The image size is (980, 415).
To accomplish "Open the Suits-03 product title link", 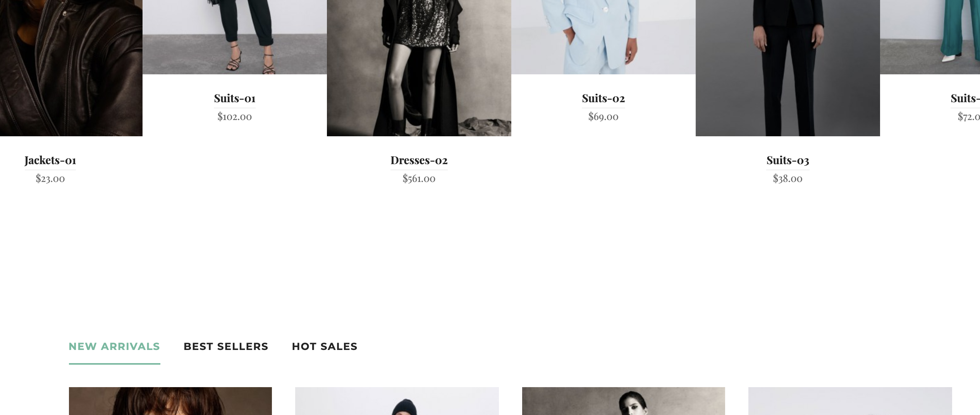I will pos(788,160).
